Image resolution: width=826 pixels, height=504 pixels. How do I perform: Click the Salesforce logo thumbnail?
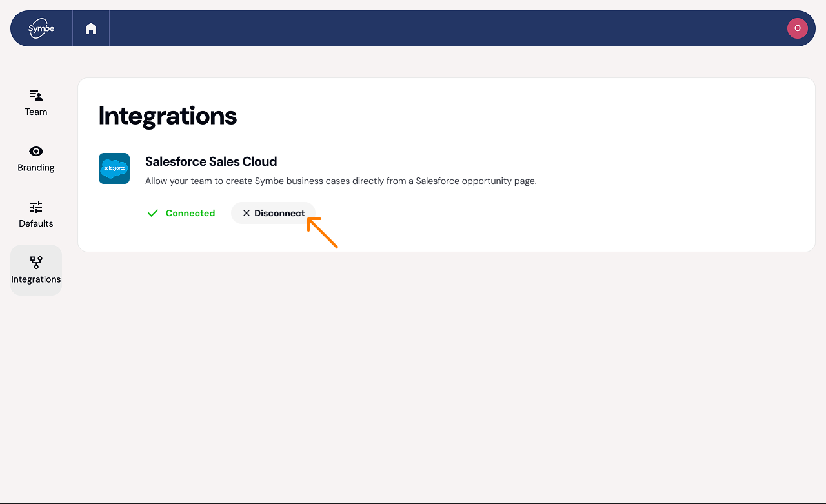click(x=114, y=168)
